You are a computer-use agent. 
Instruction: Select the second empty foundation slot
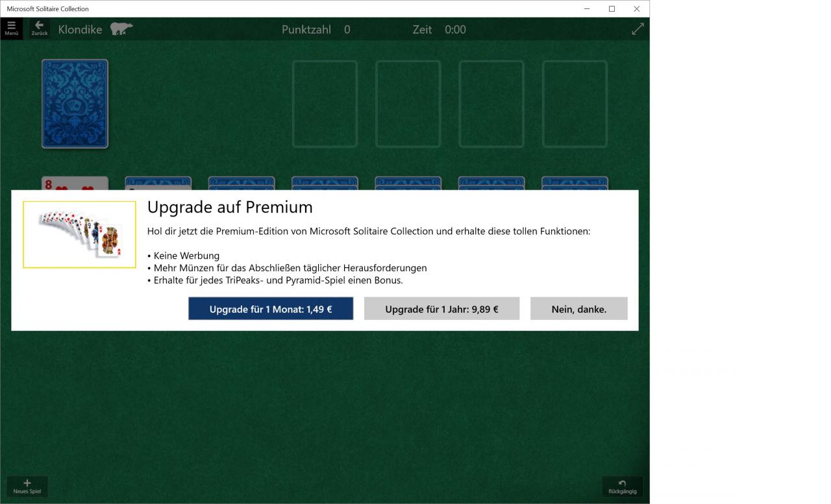point(408,104)
